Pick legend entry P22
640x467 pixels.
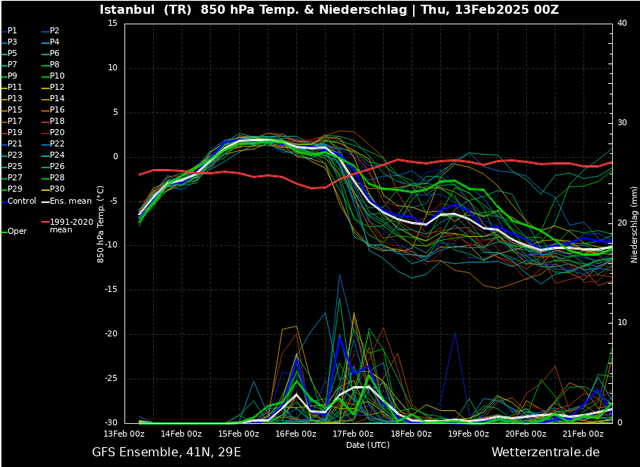point(53,144)
